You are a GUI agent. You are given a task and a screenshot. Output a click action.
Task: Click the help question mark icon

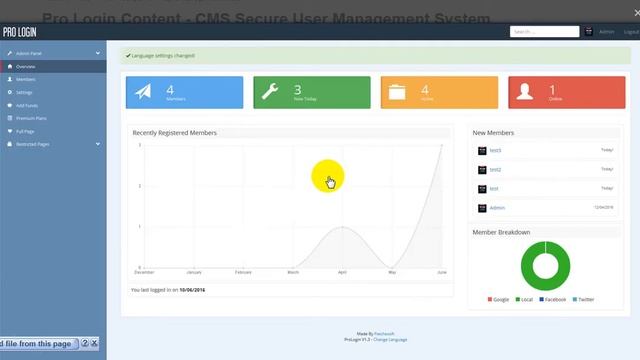84,343
